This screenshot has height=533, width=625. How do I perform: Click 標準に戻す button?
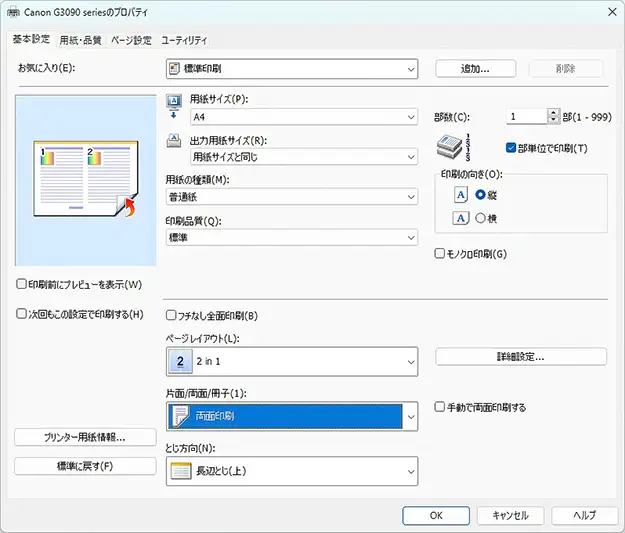coord(85,466)
